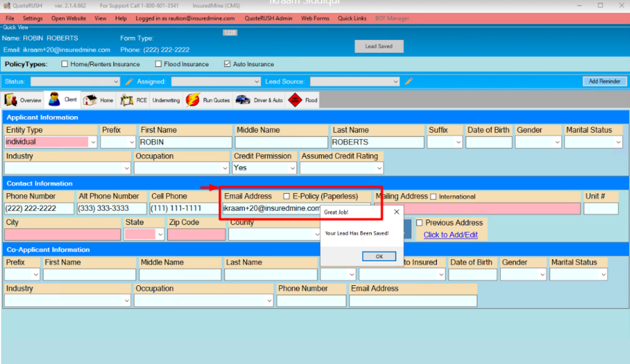Open the Overview tab with the clipboard icon
The image size is (630, 364).
11,100
